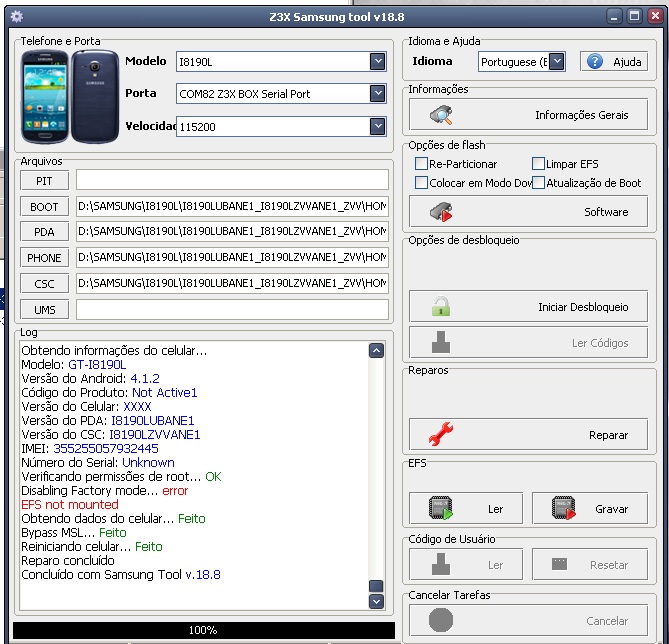This screenshot has width=669, height=644.
Task: Click 'Modelo: GT-I8190L' log line
Action: point(74,364)
